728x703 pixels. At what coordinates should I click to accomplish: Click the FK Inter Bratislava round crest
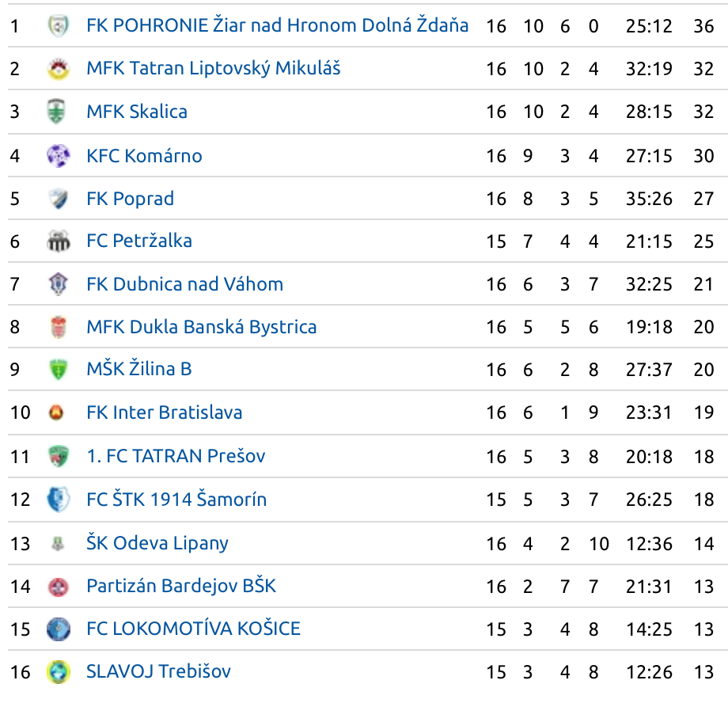[56, 412]
